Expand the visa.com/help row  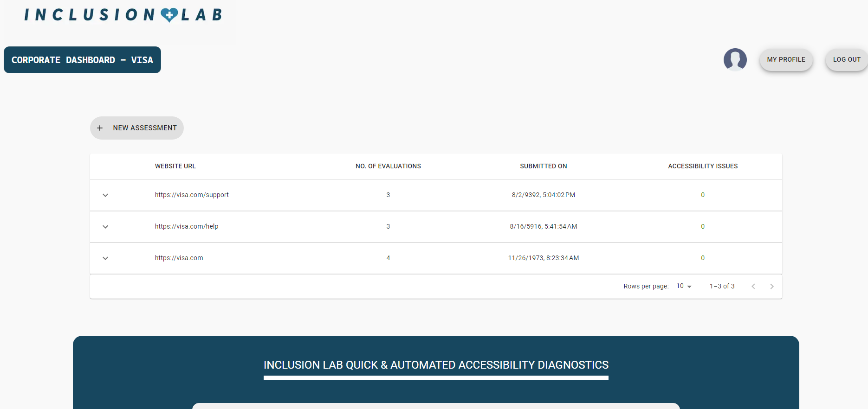click(105, 227)
